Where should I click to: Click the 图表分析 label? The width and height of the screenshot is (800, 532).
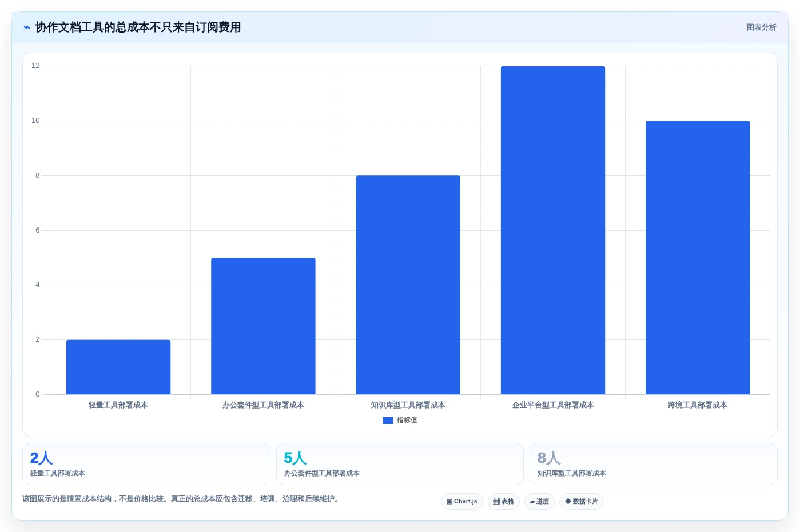click(x=761, y=27)
